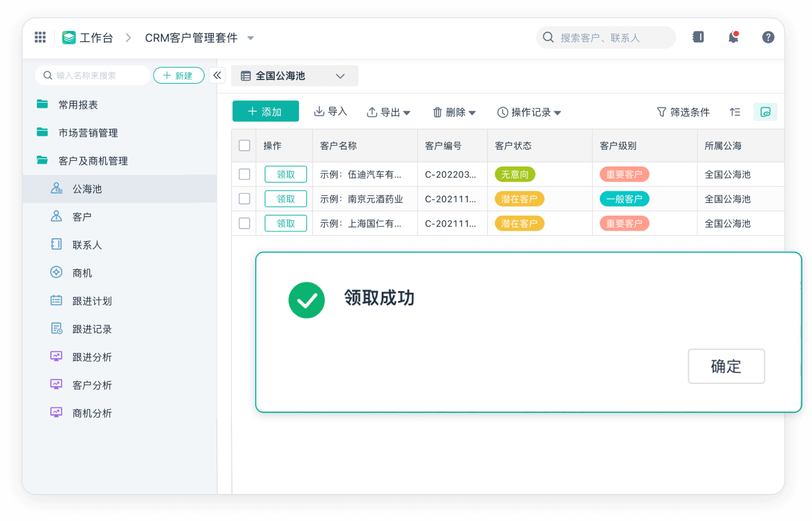Focus the 搜索客户、联系人 search field

(x=605, y=38)
